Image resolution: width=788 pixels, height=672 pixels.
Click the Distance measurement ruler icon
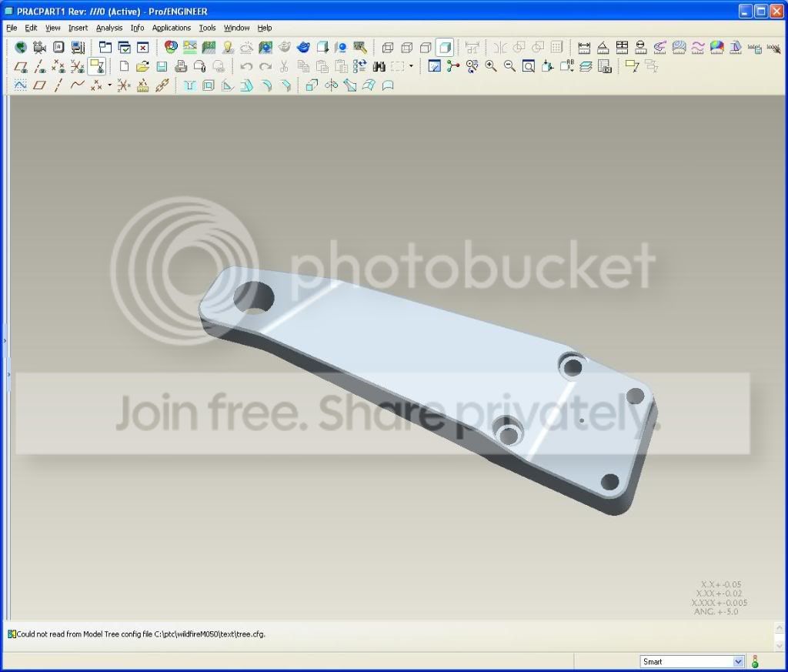click(584, 48)
